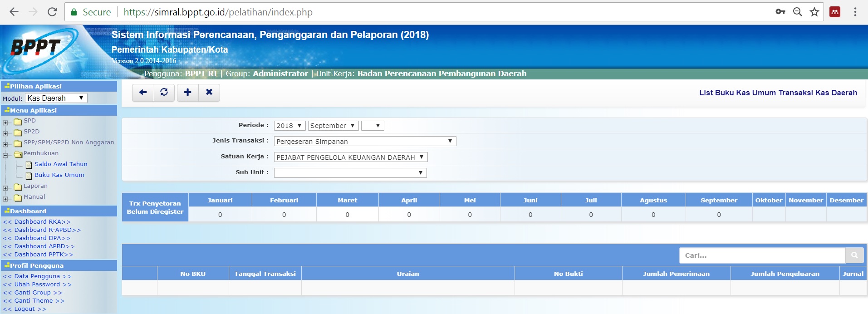The height and width of the screenshot is (314, 868).
Task: Expand the Manual tree node
Action: pos(5,199)
